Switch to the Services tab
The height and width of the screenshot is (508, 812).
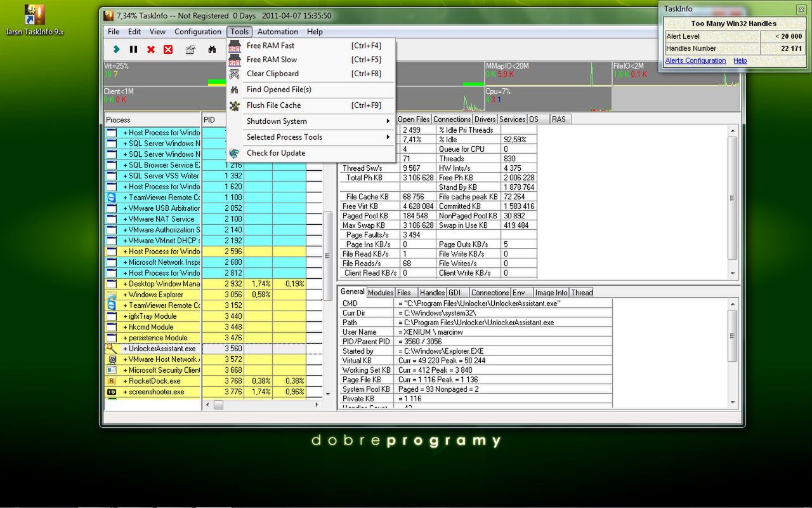coord(512,119)
